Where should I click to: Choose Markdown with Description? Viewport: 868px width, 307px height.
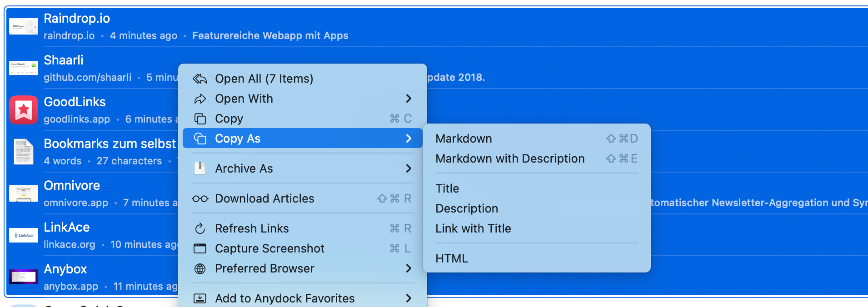[537, 158]
